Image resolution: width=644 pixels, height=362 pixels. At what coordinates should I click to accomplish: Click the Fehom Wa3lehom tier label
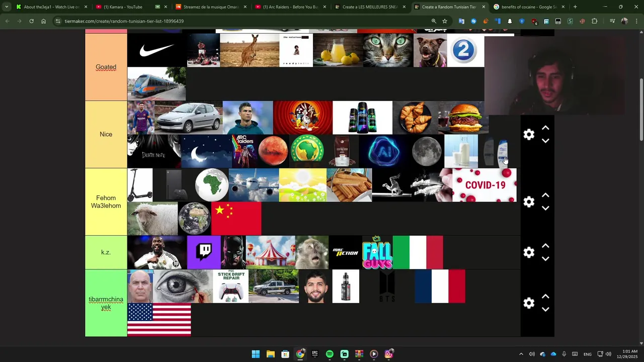click(106, 202)
